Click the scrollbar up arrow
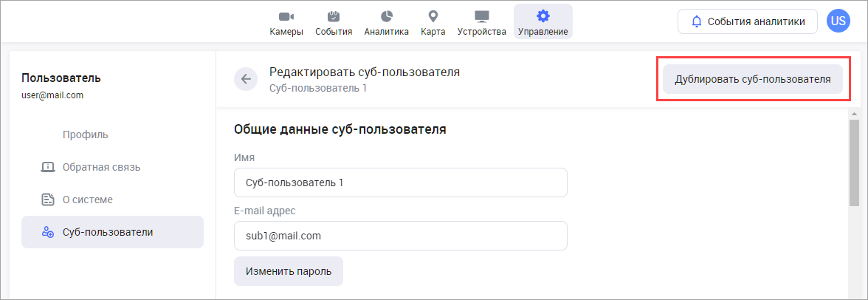The width and height of the screenshot is (868, 300). 854,114
